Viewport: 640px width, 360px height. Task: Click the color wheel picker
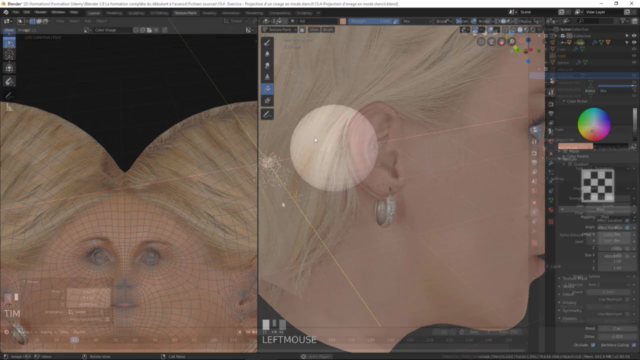594,124
